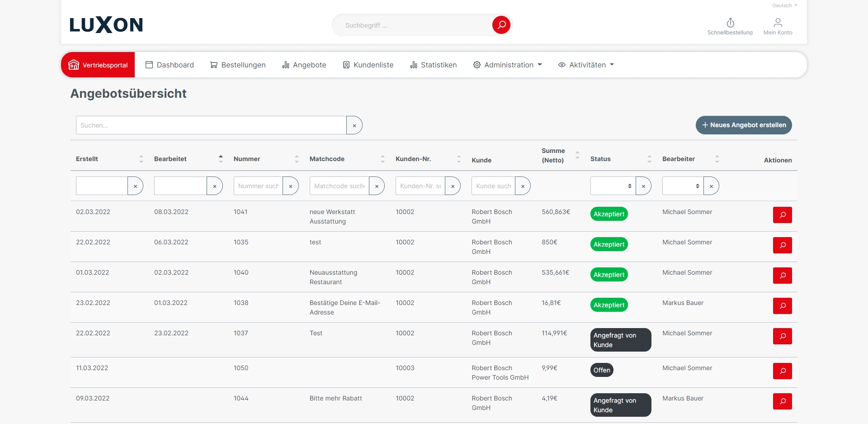Screen dimensions: 868x424
Task: Sort table by Bearbeitet column
Action: 221,159
